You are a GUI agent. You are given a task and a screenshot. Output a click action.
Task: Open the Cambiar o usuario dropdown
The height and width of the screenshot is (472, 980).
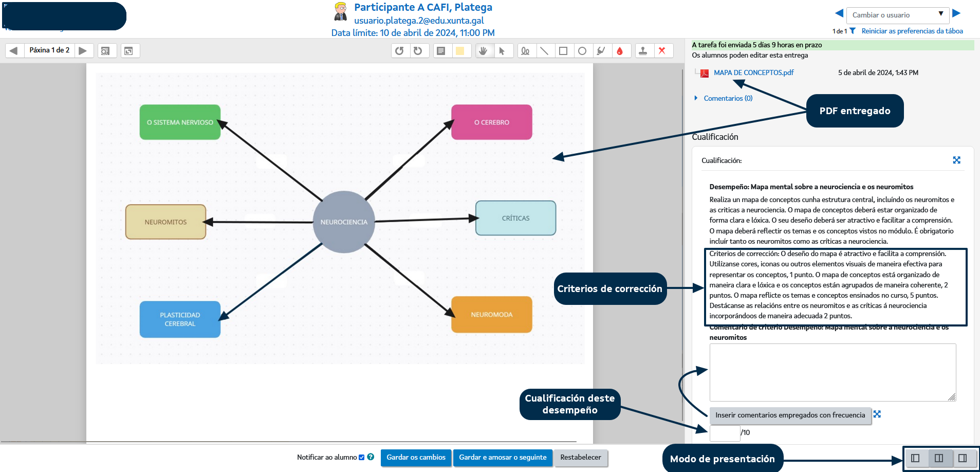point(897,15)
